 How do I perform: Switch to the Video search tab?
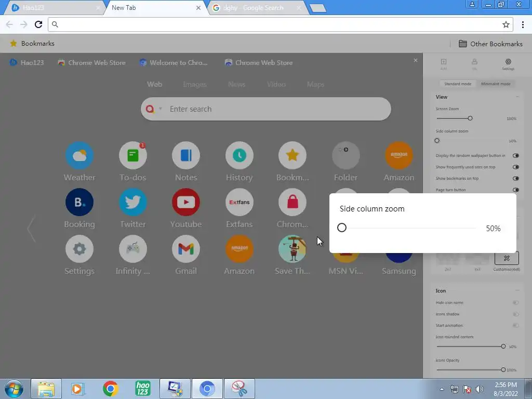pyautogui.click(x=276, y=85)
